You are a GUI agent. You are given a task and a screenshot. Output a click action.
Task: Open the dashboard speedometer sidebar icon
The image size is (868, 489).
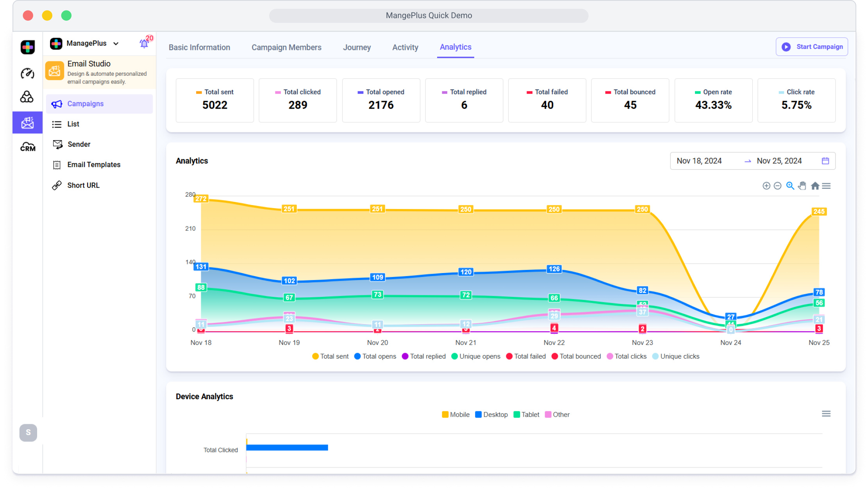27,73
